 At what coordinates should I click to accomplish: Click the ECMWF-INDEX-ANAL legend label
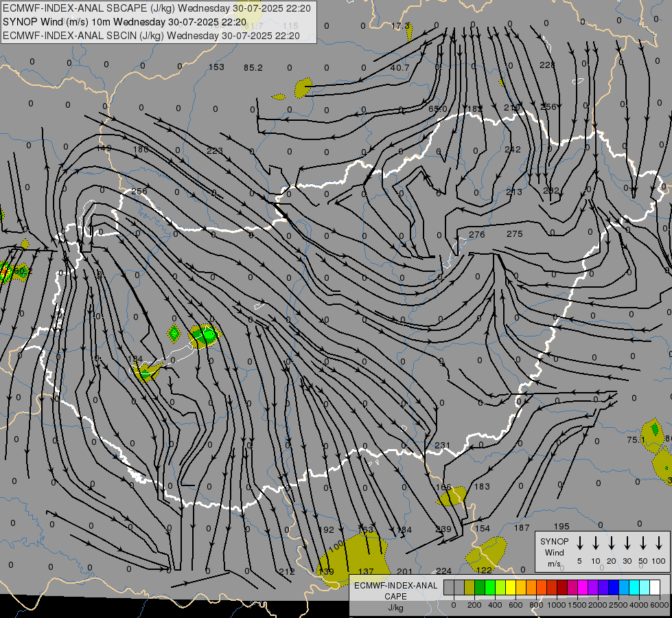(395, 586)
